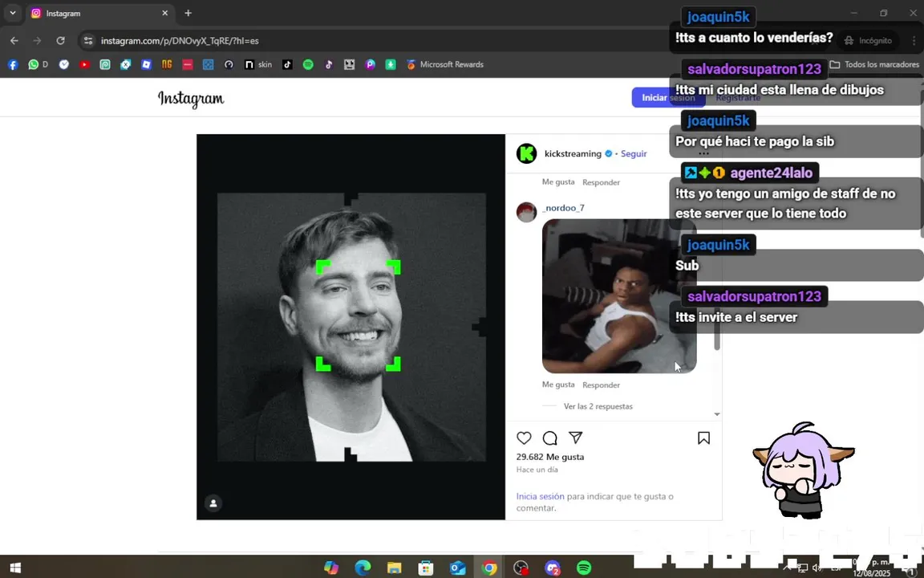Open the tab search dropdown arrow
Viewport: 924px width, 578px height.
(x=12, y=13)
